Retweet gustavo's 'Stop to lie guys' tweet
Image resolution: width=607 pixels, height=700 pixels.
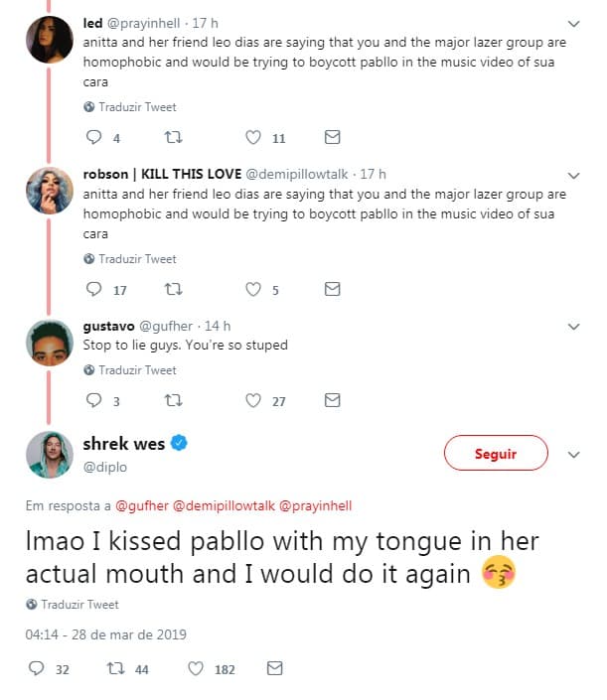(x=173, y=400)
